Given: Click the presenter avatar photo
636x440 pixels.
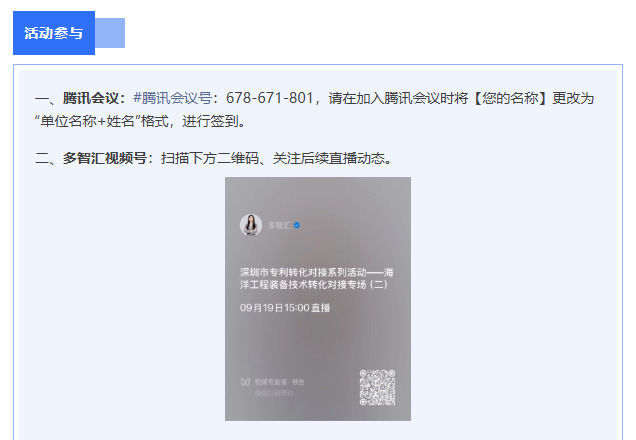Looking at the screenshot, I should (251, 225).
